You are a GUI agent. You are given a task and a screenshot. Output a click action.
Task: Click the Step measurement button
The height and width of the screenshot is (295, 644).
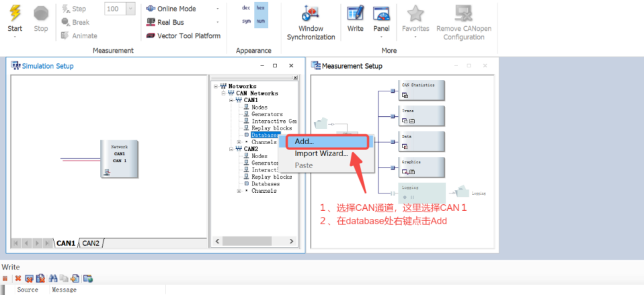coord(74,9)
